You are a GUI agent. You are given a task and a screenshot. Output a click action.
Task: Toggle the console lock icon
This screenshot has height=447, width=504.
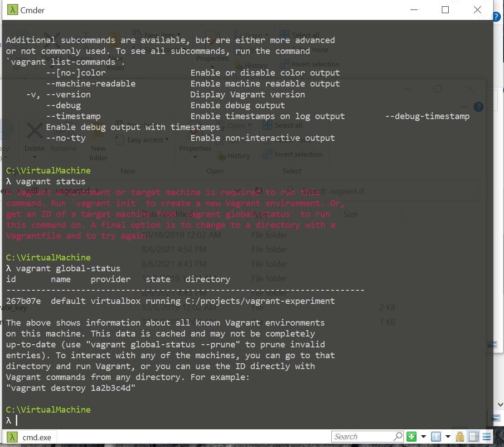460,437
